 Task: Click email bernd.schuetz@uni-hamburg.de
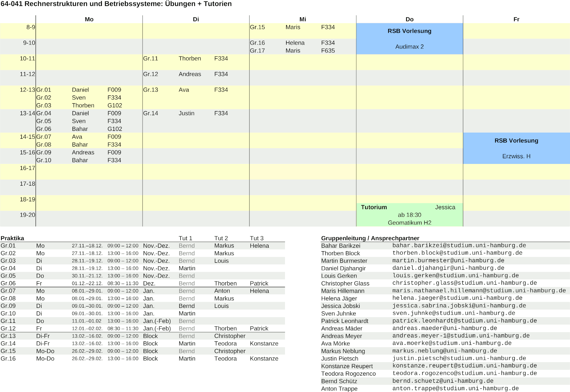coord(443,381)
